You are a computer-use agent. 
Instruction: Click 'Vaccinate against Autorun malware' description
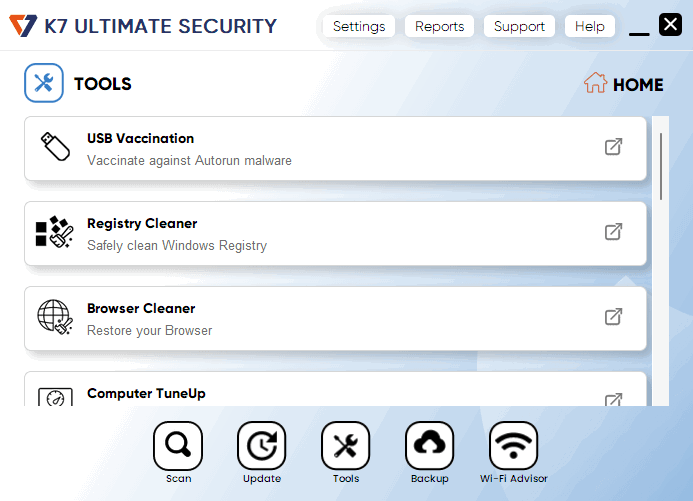tap(189, 160)
